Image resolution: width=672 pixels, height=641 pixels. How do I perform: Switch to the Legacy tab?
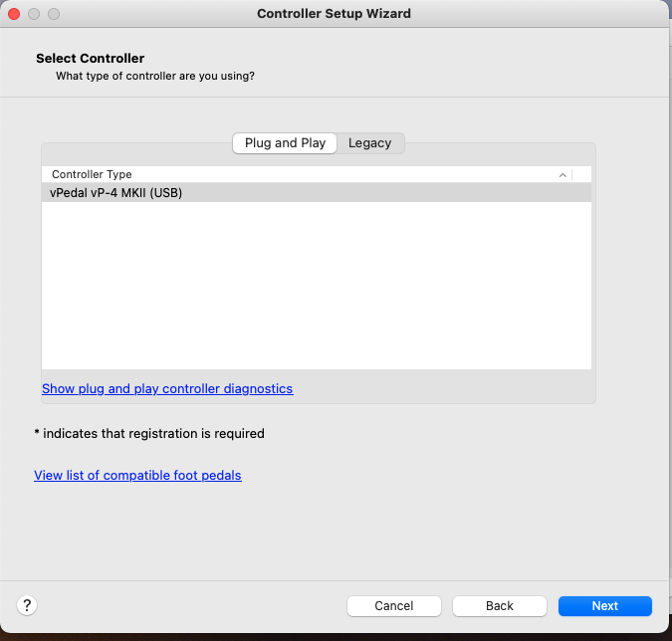(369, 143)
